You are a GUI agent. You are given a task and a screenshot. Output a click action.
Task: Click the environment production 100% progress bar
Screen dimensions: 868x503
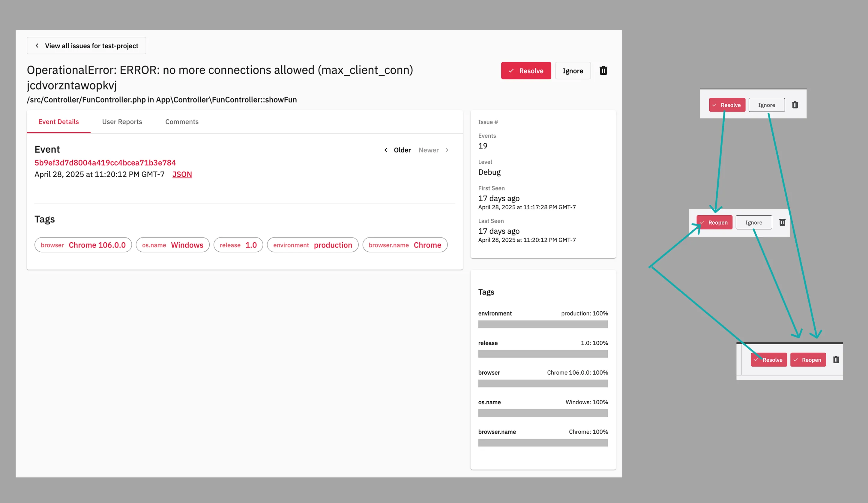pos(543,324)
